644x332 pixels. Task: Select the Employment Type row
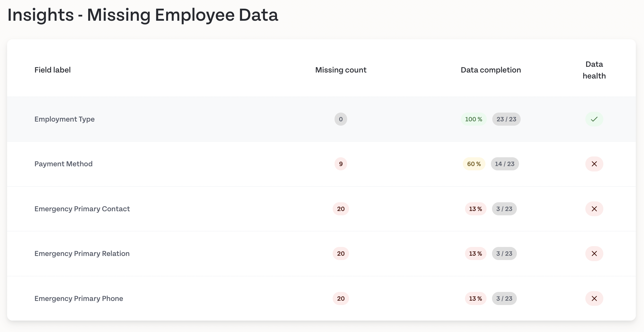(x=64, y=119)
